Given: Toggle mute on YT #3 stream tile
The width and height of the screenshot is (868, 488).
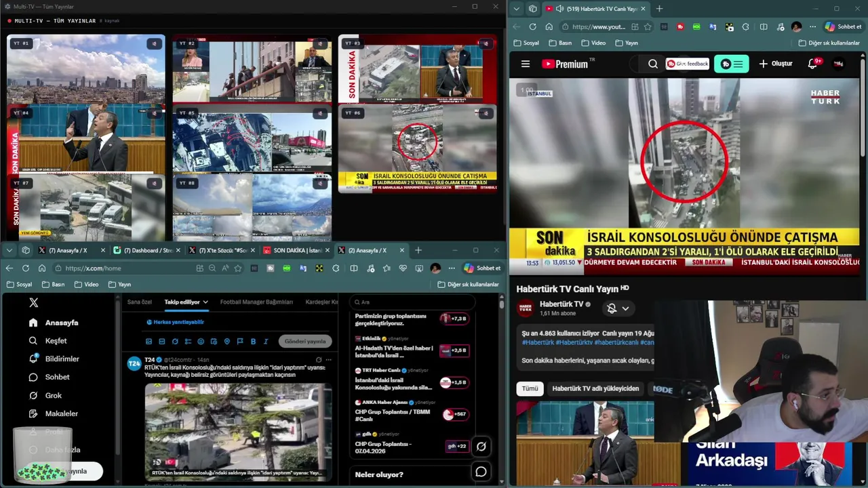Looking at the screenshot, I should pyautogui.click(x=485, y=43).
